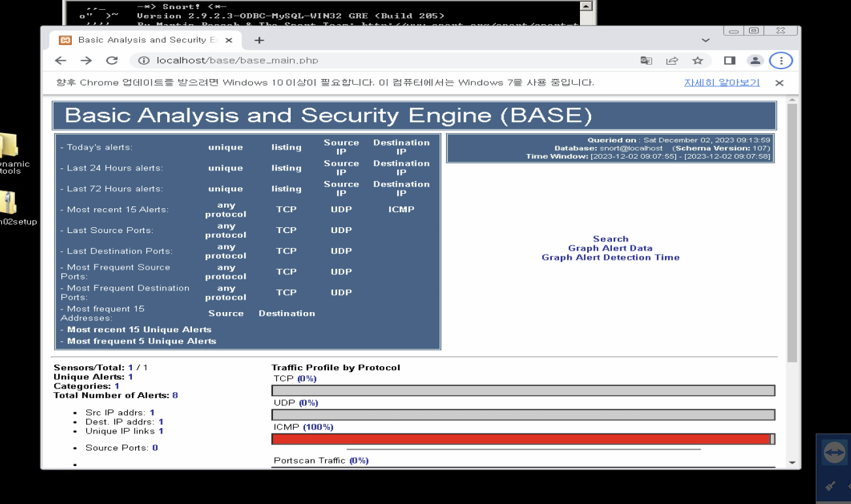This screenshot has height=504, width=851.
Task: Open Graph Alert Data link
Action: pyautogui.click(x=610, y=249)
